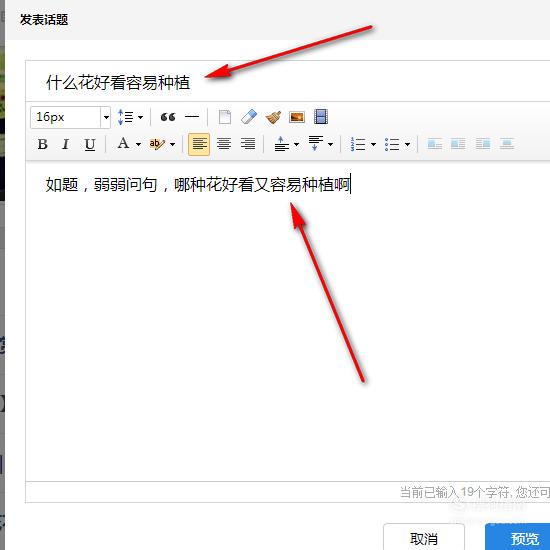Set image float default layout

435,144
